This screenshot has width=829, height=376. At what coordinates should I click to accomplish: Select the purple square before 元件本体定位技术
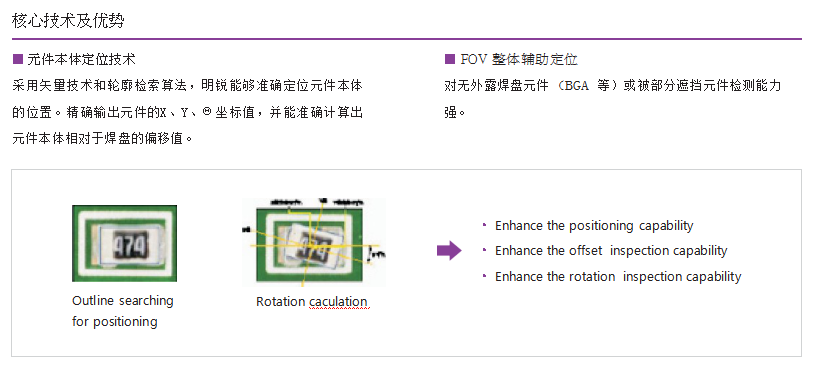coord(17,59)
